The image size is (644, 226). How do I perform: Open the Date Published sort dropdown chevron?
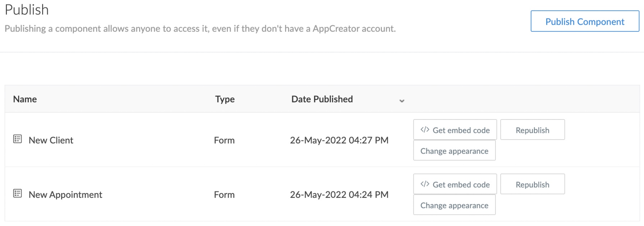point(402,101)
